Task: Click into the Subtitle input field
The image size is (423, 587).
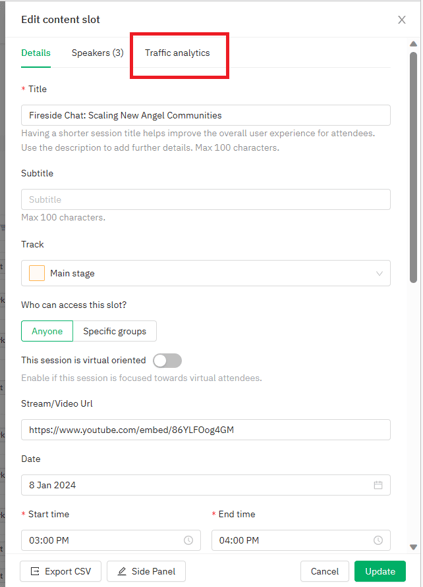Action: point(206,200)
